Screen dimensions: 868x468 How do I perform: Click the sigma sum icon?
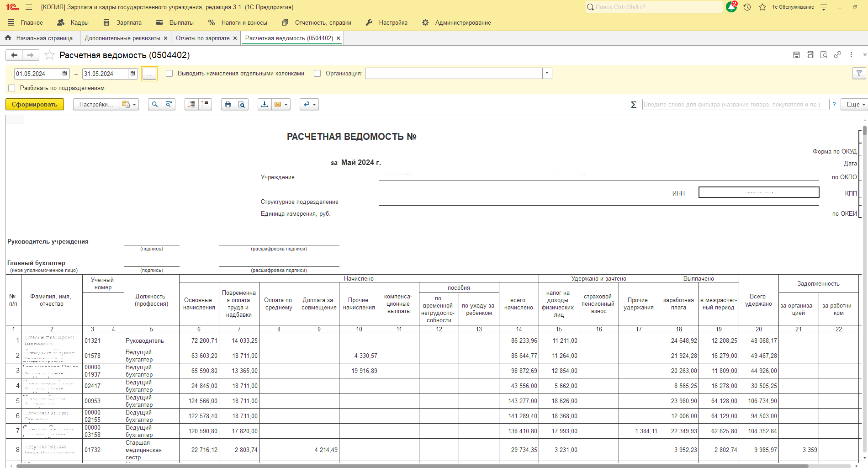pyautogui.click(x=634, y=105)
